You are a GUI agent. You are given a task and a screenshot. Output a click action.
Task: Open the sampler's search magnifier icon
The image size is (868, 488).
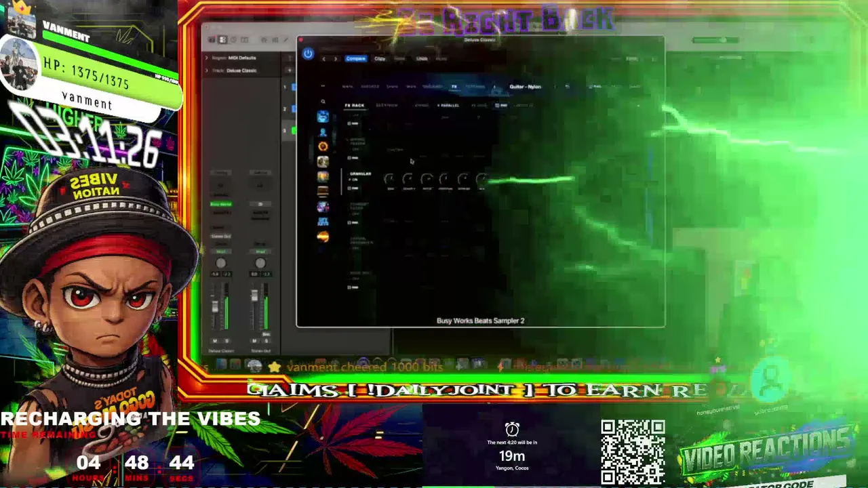(323, 102)
